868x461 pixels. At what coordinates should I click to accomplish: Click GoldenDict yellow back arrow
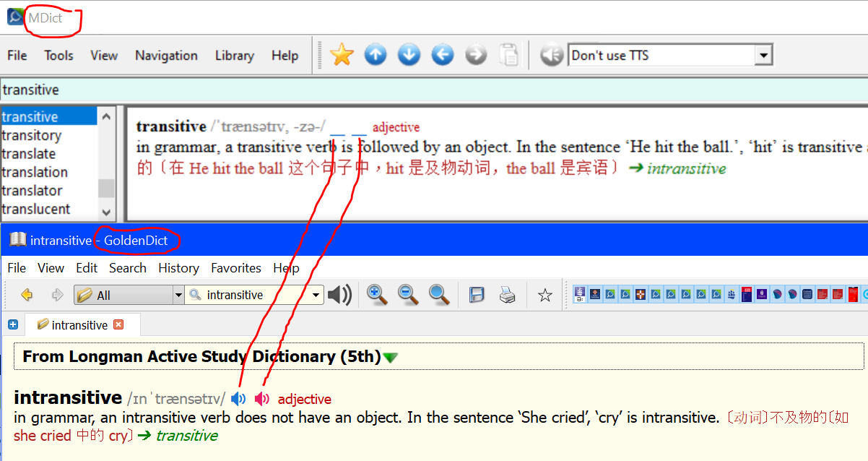click(x=27, y=295)
